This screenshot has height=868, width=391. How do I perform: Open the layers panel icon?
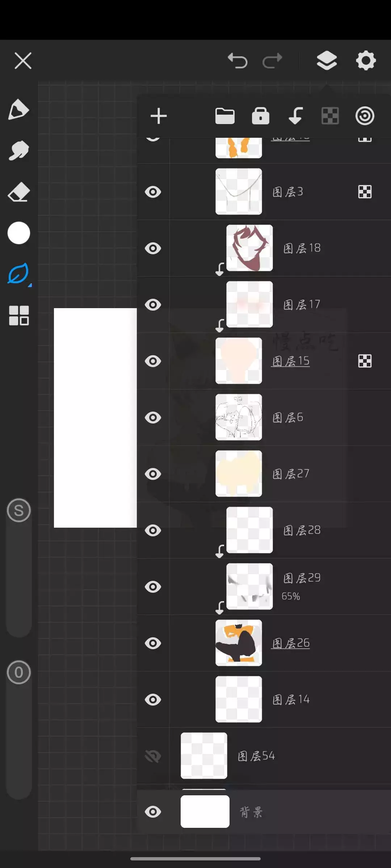click(327, 60)
